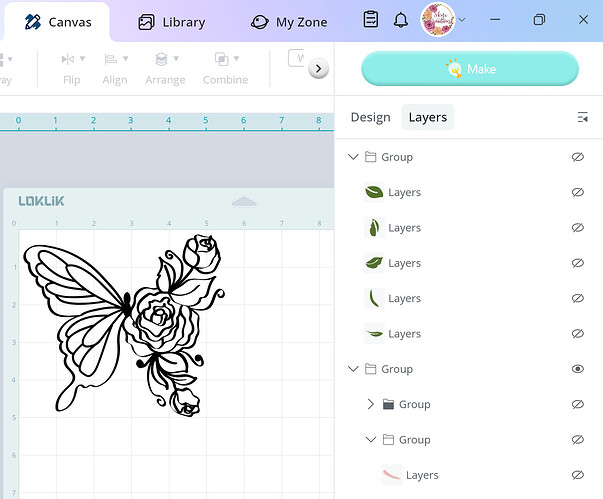Click the folder icon of the visible Group

(370, 369)
